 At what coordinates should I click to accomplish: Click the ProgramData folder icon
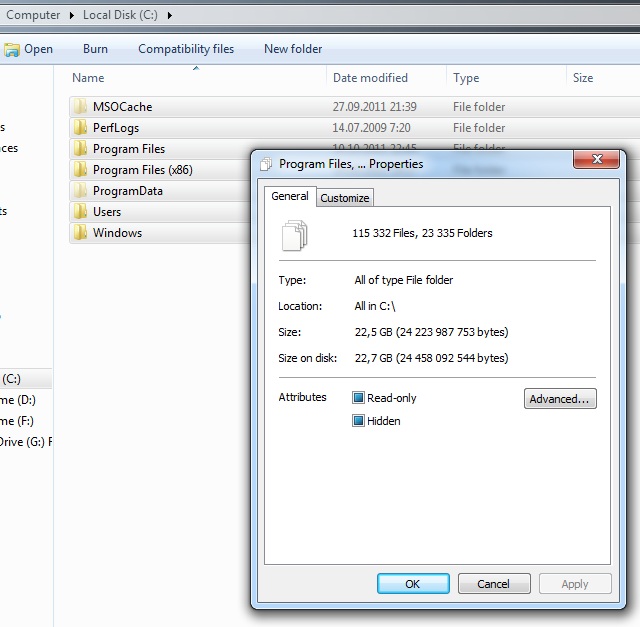[80, 191]
